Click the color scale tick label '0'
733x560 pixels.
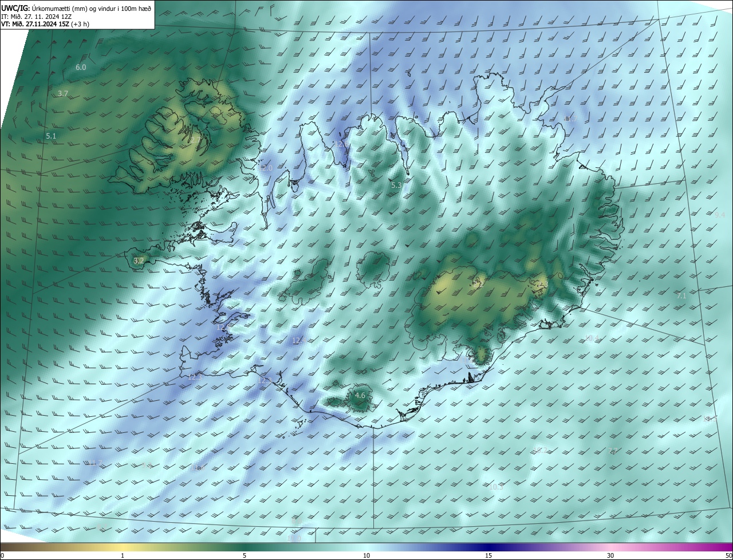(x=2, y=555)
